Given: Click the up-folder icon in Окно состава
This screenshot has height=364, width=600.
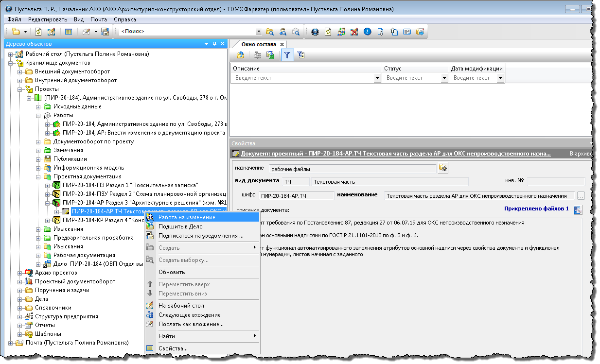Looking at the screenshot, I should [x=240, y=55].
